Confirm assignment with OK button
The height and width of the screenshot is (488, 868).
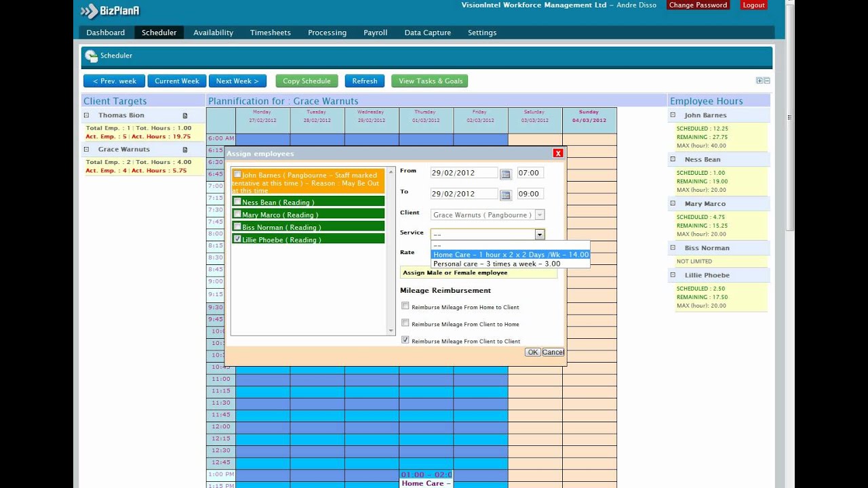(533, 352)
